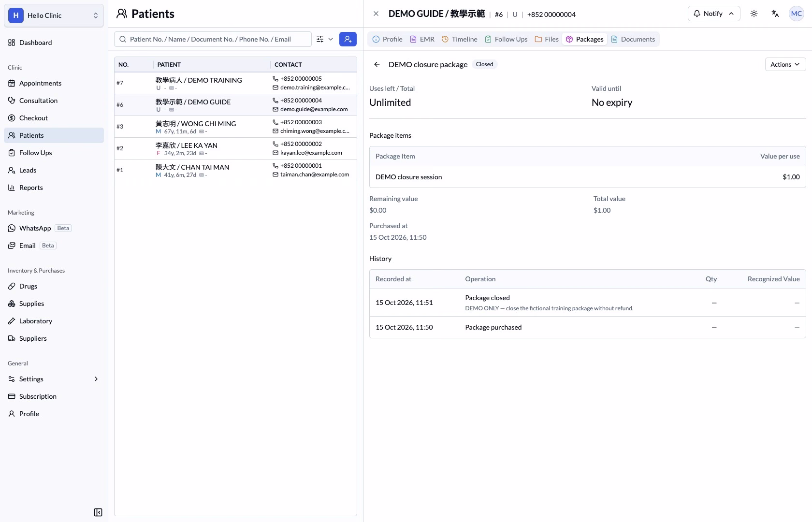Viewport: 812px width, 522px height.
Task: Open Laboratory in the sidebar
Action: pos(54,321)
